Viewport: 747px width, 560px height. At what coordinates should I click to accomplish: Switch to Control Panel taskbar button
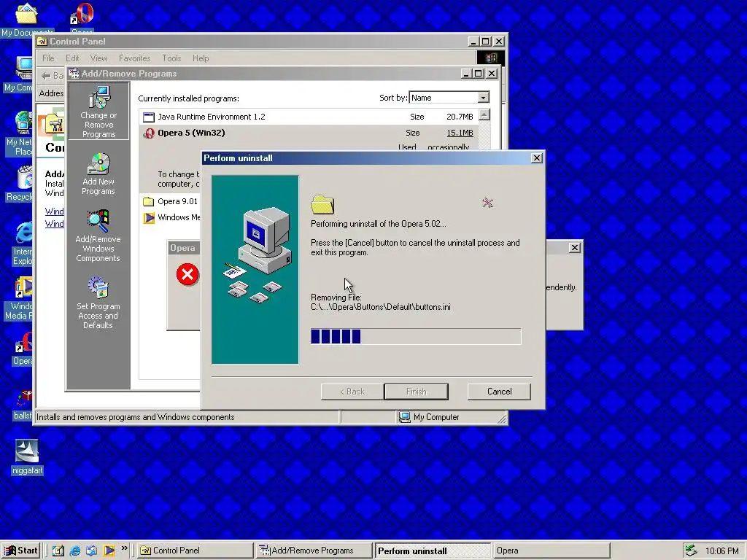(195, 551)
